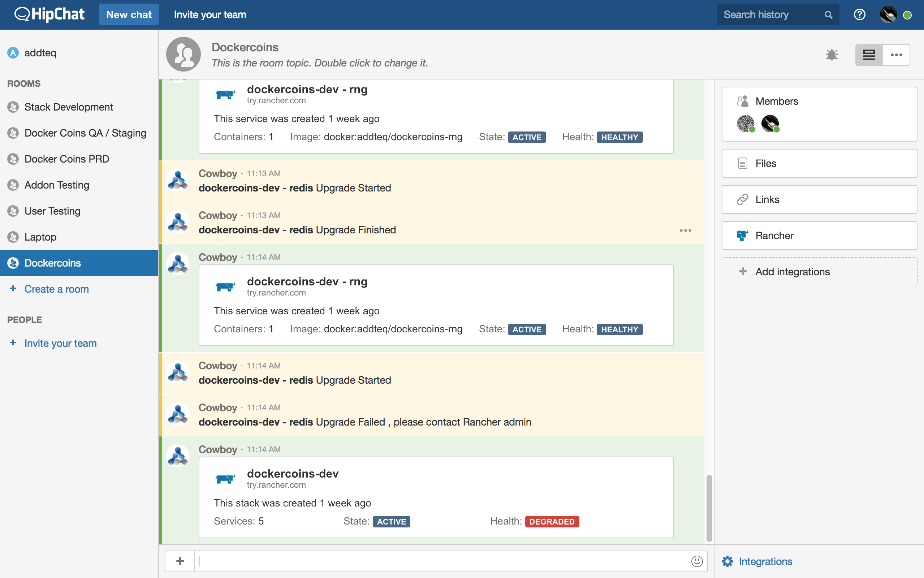Click the New chat button

pos(129,14)
